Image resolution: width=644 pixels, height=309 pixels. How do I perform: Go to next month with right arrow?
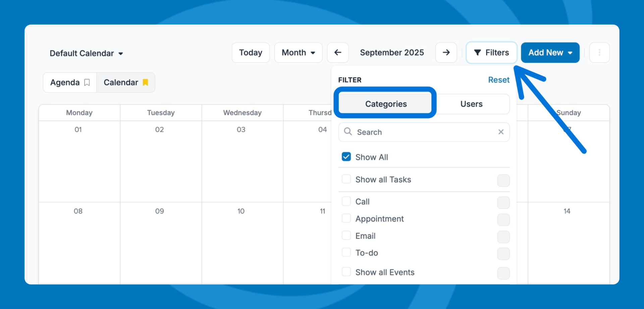(x=446, y=53)
